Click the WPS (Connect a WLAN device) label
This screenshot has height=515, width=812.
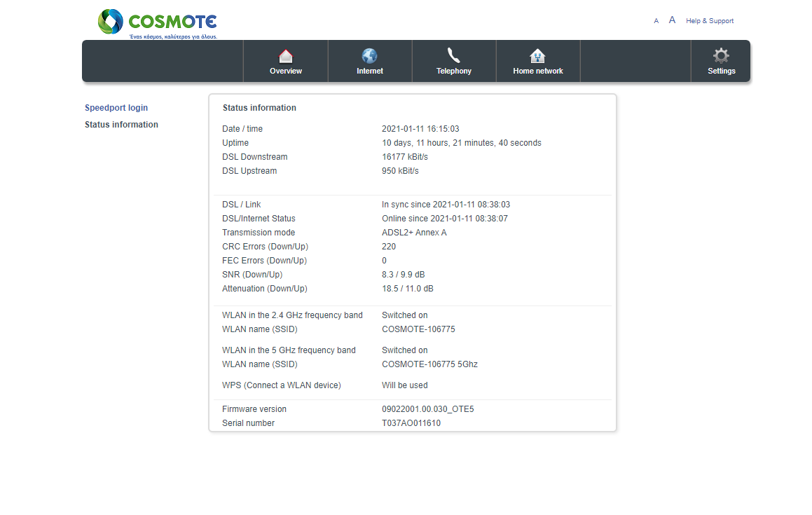[x=282, y=385]
